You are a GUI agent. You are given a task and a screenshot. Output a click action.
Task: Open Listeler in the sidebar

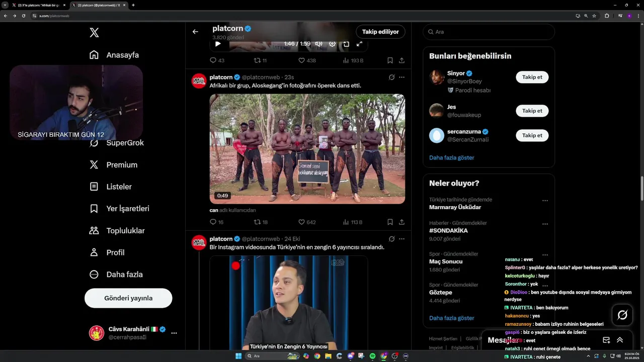point(110,187)
